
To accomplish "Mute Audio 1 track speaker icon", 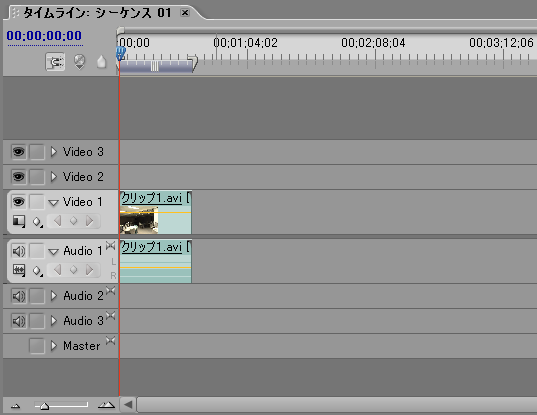I will [x=18, y=251].
